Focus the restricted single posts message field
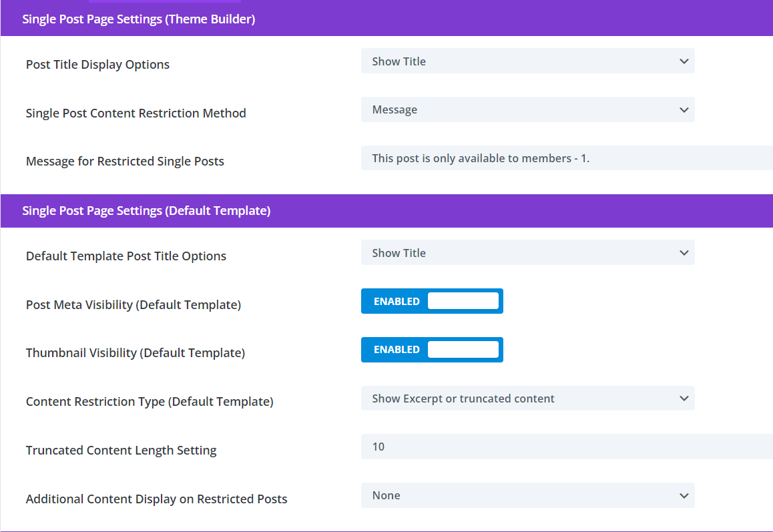This screenshot has height=532, width=773. pyautogui.click(x=566, y=158)
